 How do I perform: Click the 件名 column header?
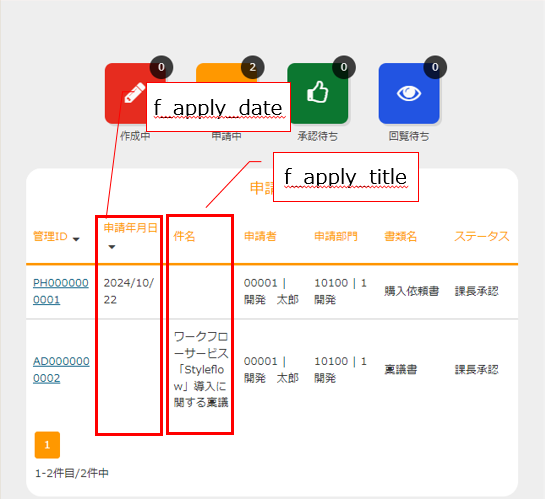184,236
